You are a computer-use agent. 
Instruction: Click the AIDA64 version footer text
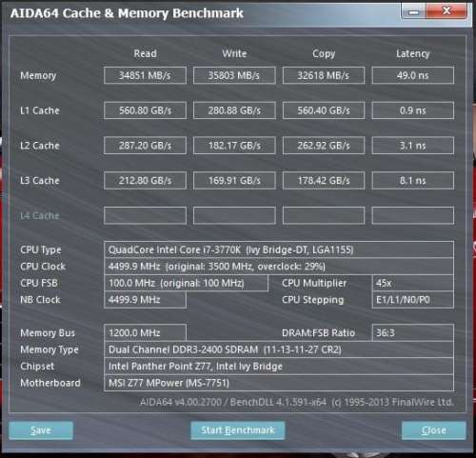coord(297,402)
